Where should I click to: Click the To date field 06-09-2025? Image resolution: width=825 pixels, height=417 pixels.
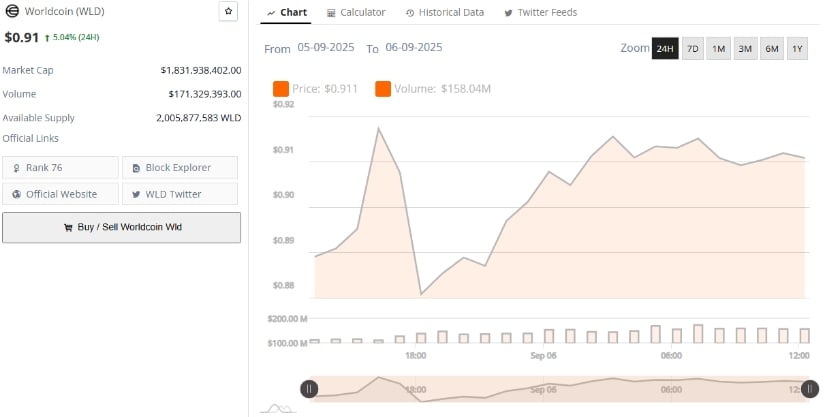tap(414, 47)
